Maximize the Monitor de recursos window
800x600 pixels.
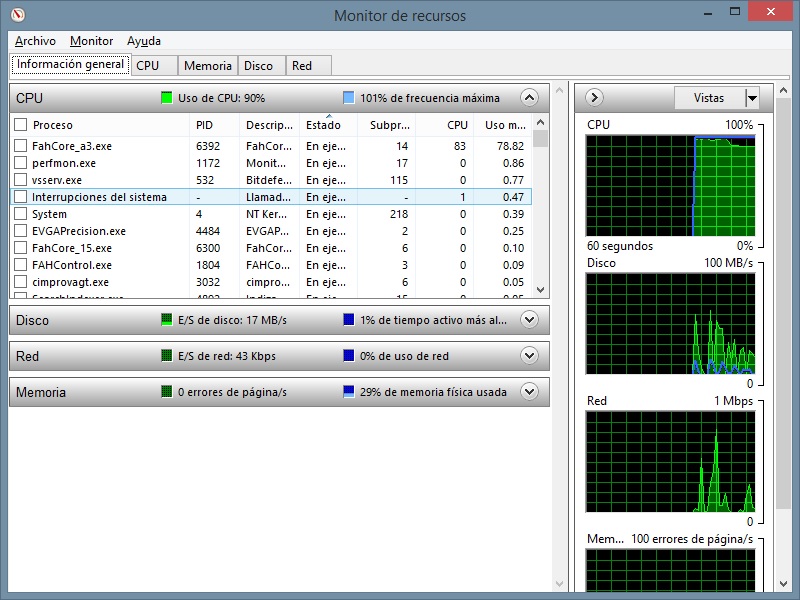[735, 11]
